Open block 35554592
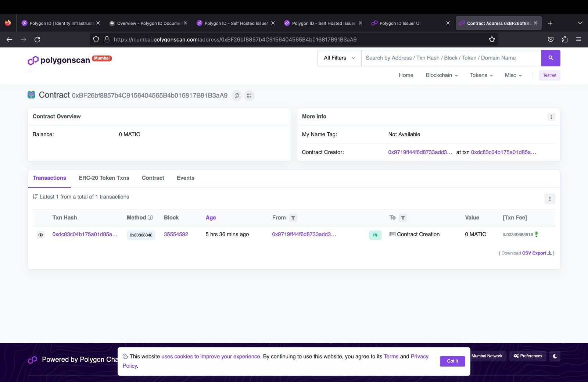Screen dimensions: 588x382 tap(176, 234)
